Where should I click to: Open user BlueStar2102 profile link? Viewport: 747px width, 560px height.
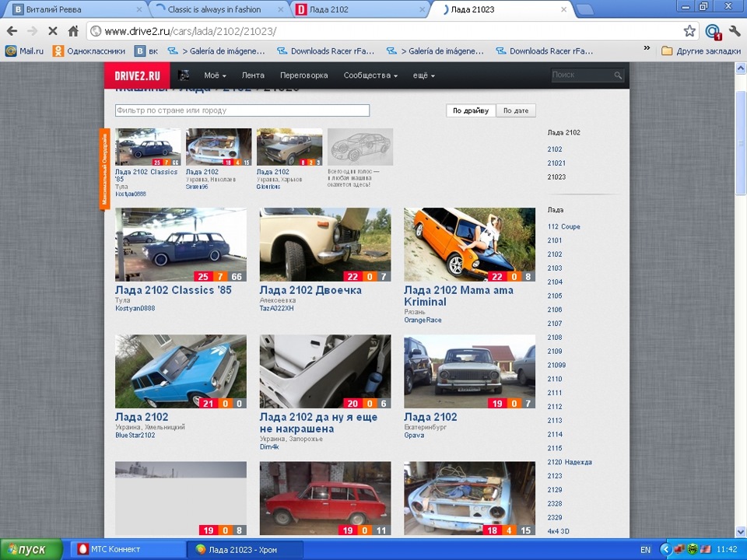(x=135, y=435)
